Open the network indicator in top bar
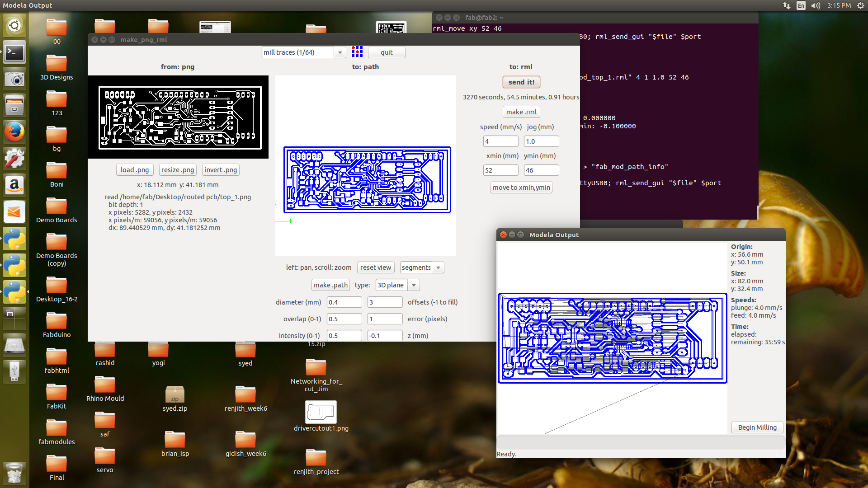Screen dimensions: 868x488 coord(787,5)
